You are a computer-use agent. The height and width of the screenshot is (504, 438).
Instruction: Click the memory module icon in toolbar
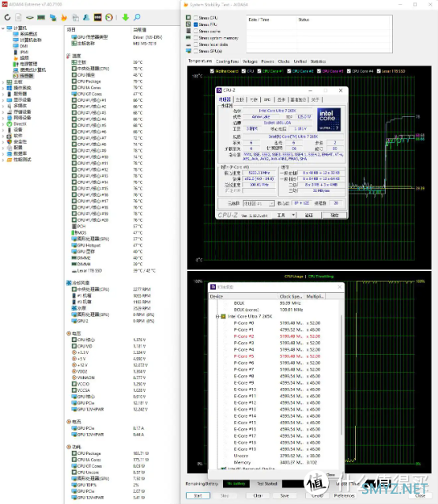(x=41, y=17)
